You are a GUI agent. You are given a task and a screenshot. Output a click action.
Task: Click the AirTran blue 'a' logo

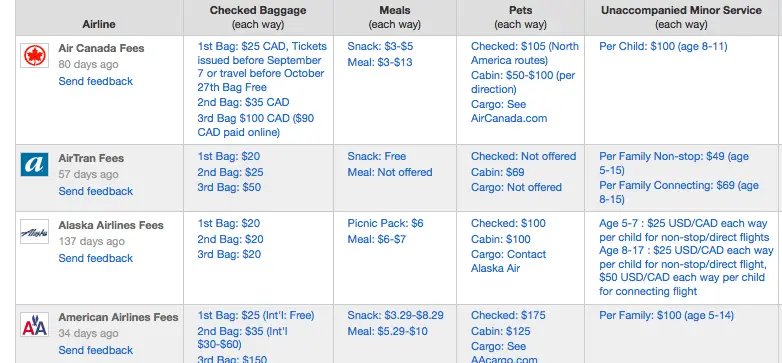[x=34, y=165]
